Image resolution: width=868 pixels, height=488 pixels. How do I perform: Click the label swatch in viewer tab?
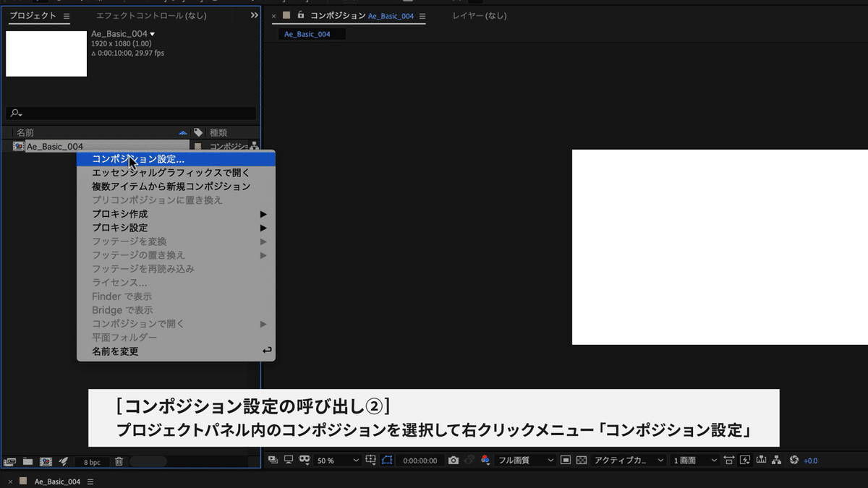(286, 15)
